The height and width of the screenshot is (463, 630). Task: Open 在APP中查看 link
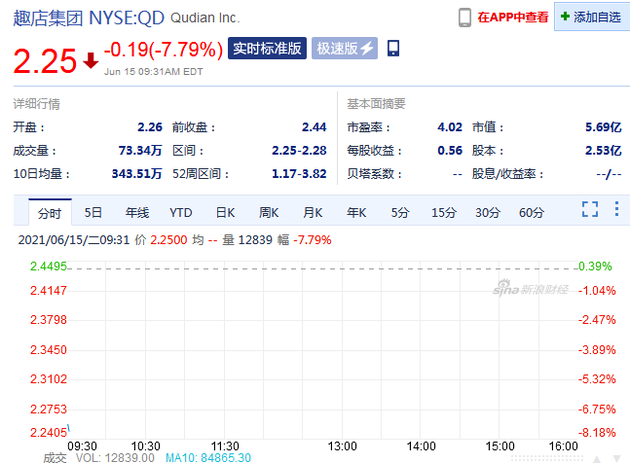(512, 17)
